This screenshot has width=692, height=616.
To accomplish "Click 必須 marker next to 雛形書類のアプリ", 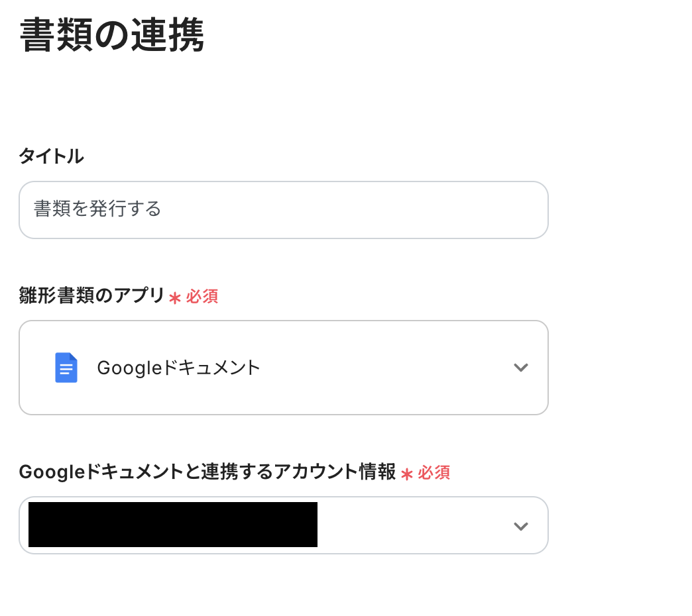I will point(202,297).
